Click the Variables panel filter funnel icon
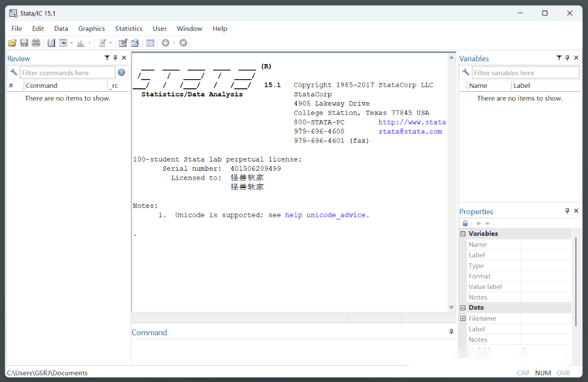The height and width of the screenshot is (382, 588). click(x=559, y=58)
